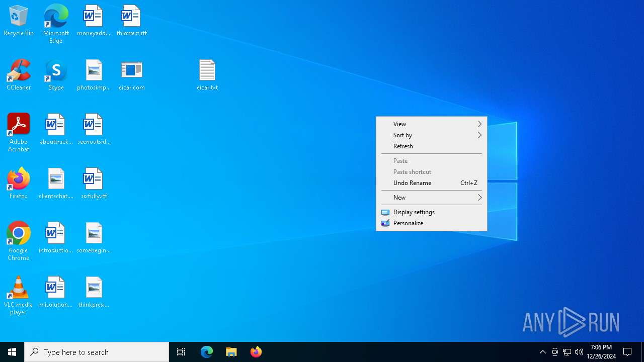Select the moneyadd Word document icon
The height and width of the screenshot is (362, 644).
(x=94, y=21)
